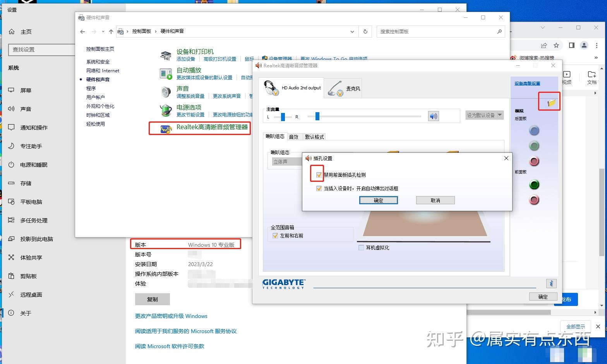The image size is (607, 364).
Task: Click the L/R balance slider handle
Action: [x=283, y=117]
